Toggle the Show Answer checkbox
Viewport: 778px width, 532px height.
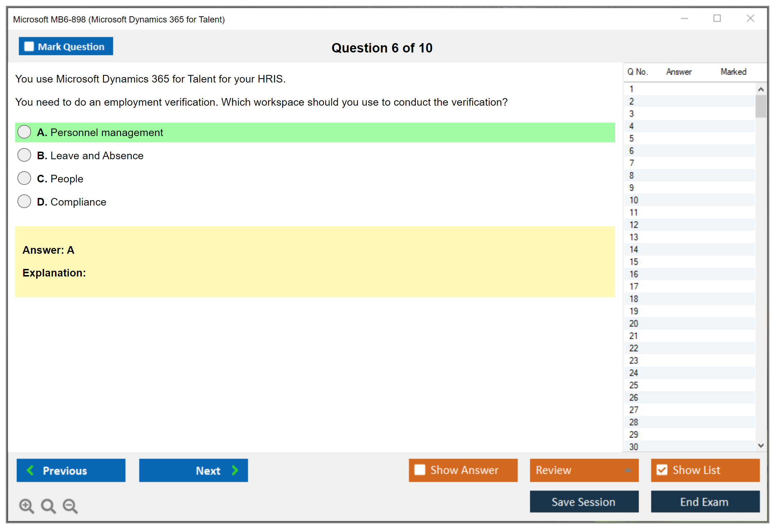coord(420,470)
